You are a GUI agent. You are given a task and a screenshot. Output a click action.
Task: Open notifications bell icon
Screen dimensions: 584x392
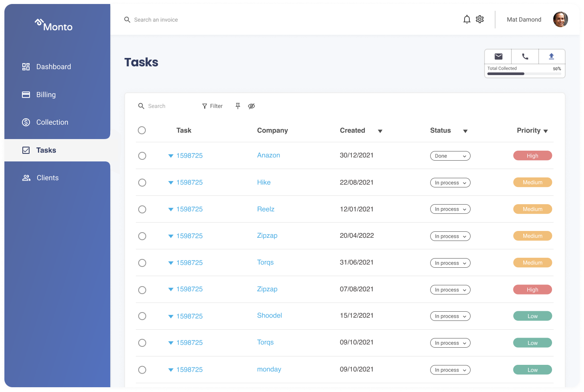[467, 19]
